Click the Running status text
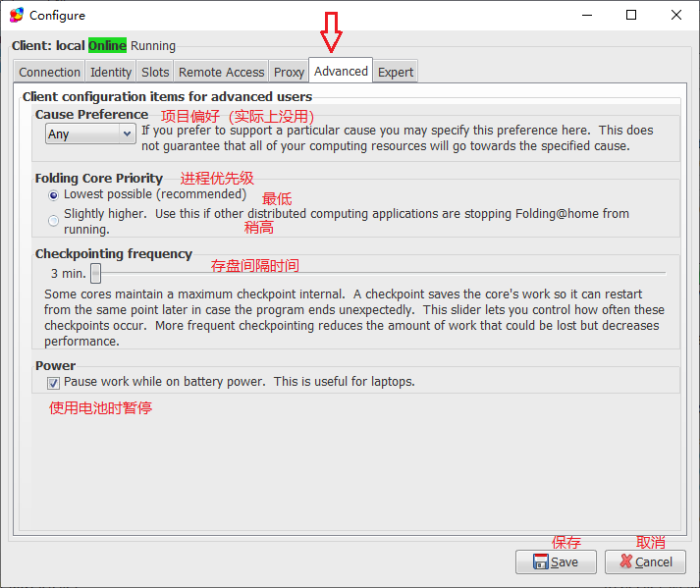The width and height of the screenshot is (700, 588). (153, 46)
